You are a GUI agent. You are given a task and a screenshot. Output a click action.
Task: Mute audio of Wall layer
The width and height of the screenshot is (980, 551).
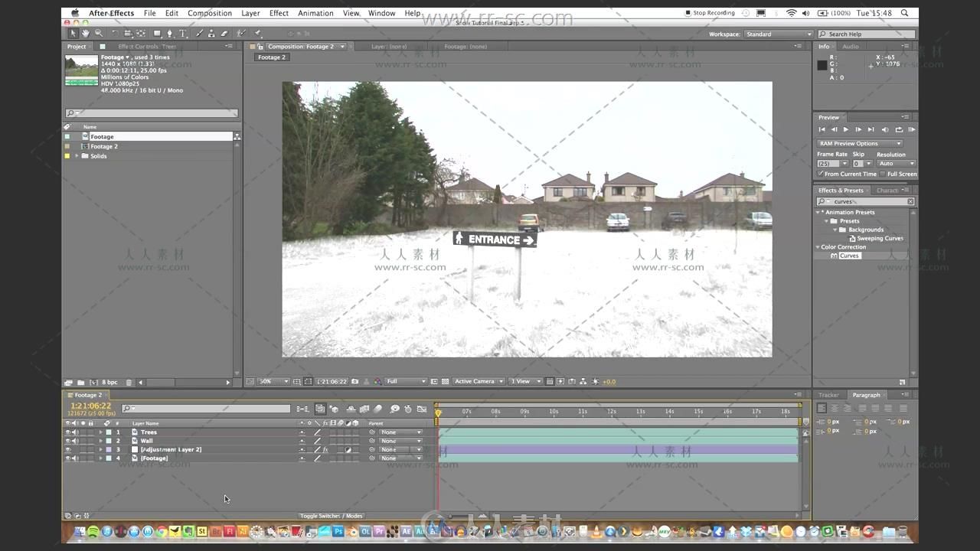tap(75, 441)
